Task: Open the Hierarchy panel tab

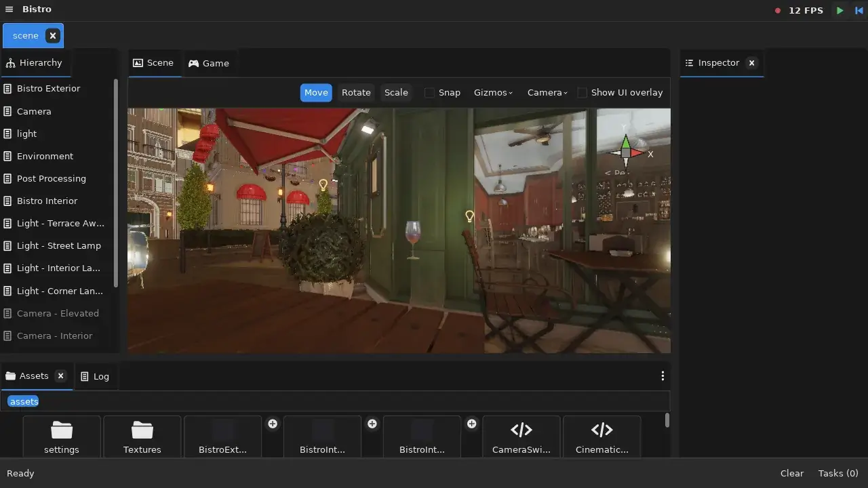Action: pos(34,63)
